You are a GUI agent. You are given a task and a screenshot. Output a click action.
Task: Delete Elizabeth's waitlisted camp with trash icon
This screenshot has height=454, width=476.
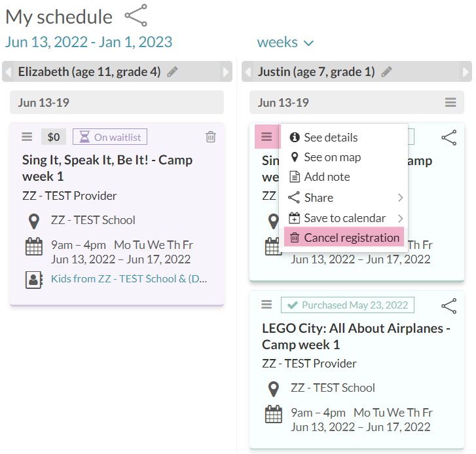click(211, 137)
